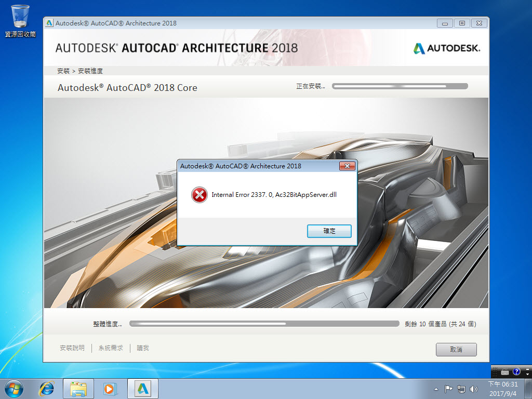Click the red error icon in dialog

(199, 195)
